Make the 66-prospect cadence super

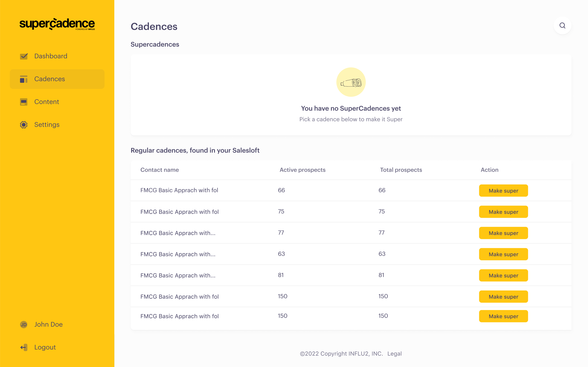pos(503,191)
